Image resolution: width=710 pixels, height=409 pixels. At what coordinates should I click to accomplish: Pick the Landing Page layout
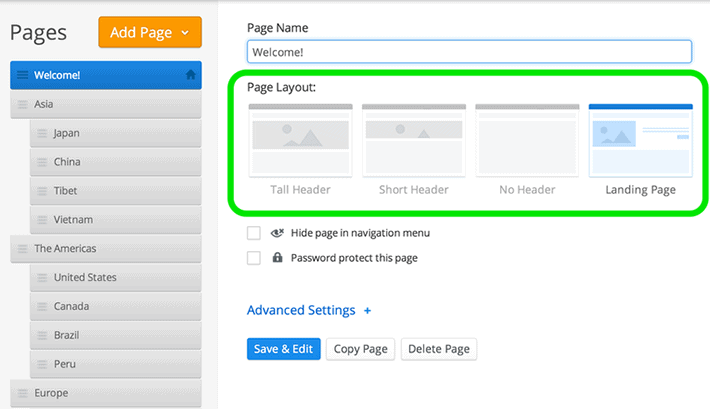coord(641,140)
